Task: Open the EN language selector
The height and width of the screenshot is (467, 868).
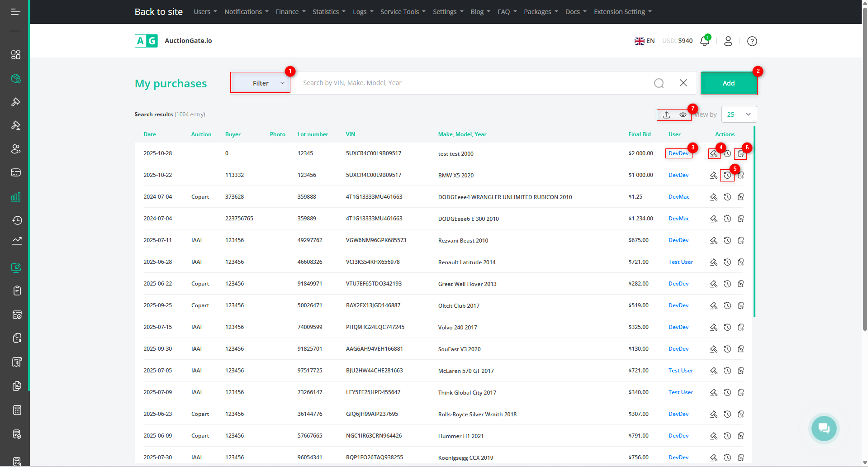Action: coord(645,41)
